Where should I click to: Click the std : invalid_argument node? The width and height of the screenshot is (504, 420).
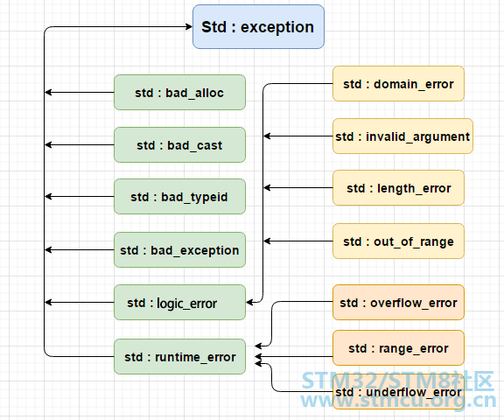pyautogui.click(x=402, y=136)
